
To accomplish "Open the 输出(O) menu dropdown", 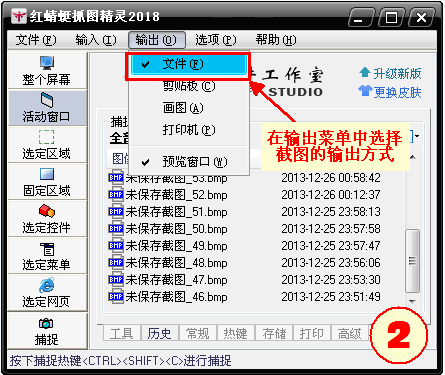I will (157, 40).
